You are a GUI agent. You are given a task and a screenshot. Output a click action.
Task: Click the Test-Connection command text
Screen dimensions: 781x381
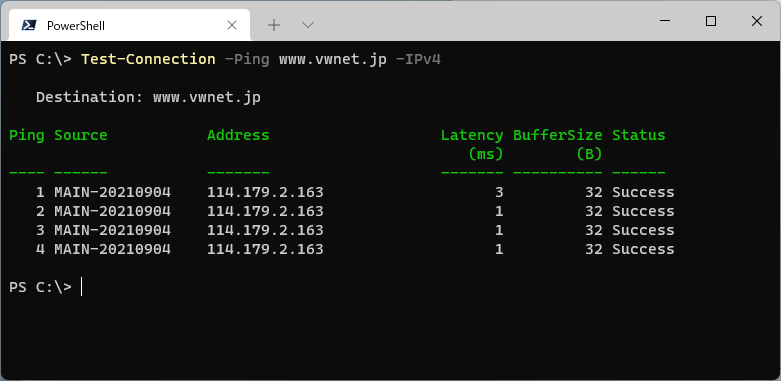point(148,59)
